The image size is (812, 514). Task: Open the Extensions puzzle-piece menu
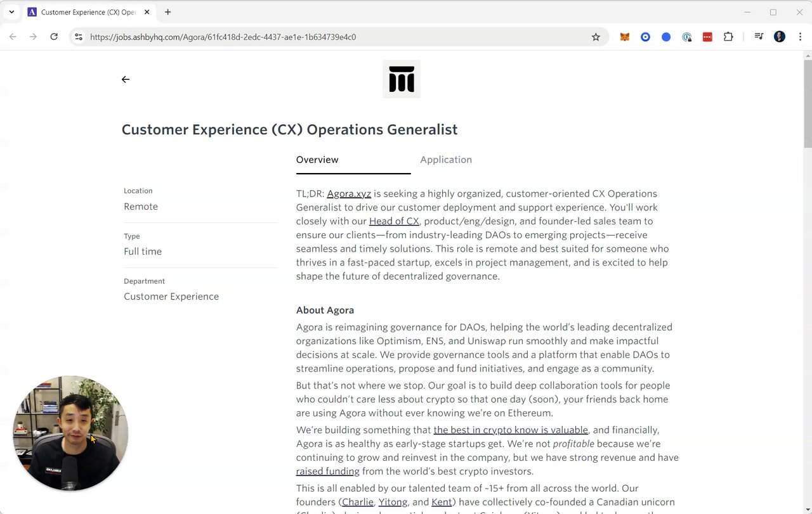728,37
